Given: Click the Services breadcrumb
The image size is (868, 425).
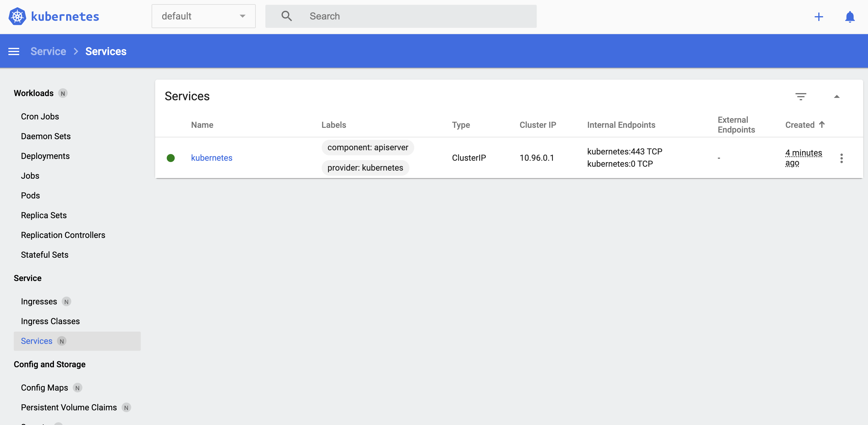Looking at the screenshot, I should pos(106,51).
